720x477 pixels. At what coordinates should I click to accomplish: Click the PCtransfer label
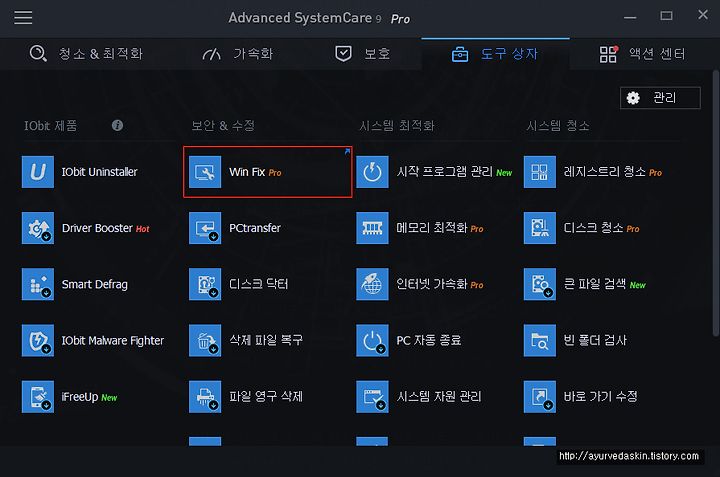(x=255, y=228)
